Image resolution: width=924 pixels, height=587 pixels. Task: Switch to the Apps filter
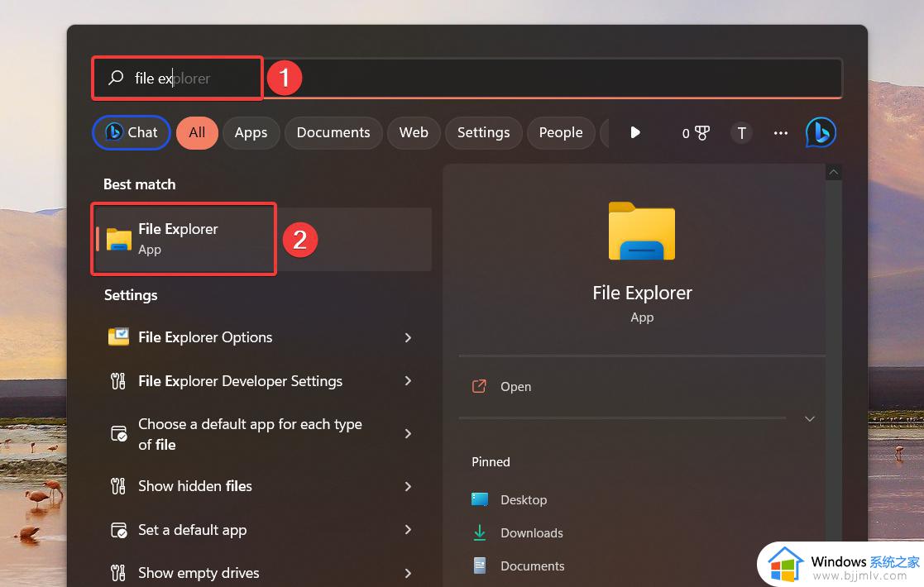tap(251, 132)
